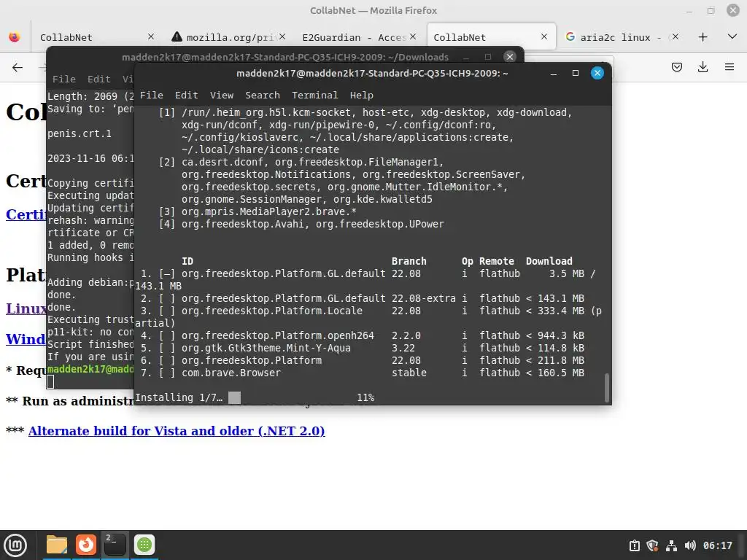The width and height of the screenshot is (747, 560).
Task: Open View menu in front terminal
Action: pyautogui.click(x=222, y=96)
